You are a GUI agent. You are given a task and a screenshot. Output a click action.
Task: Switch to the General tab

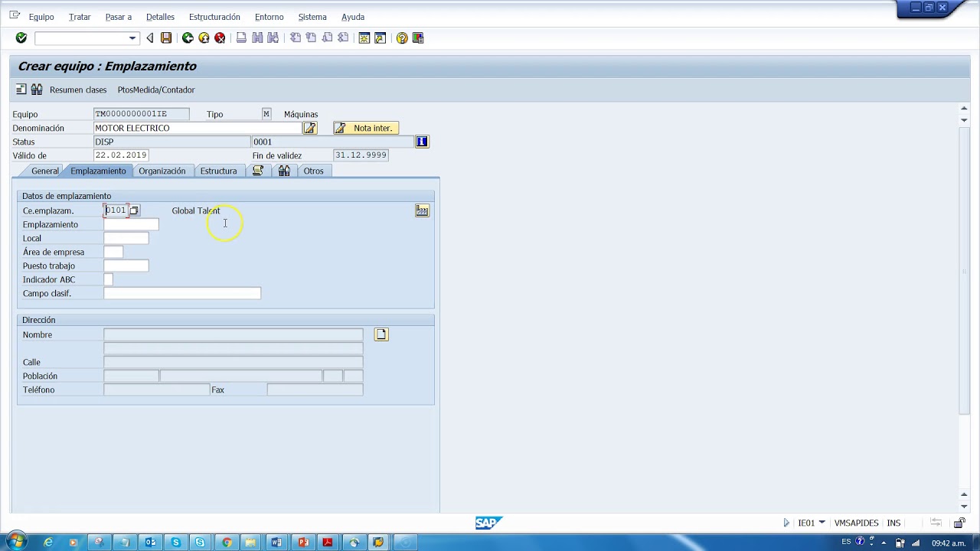[x=44, y=171]
